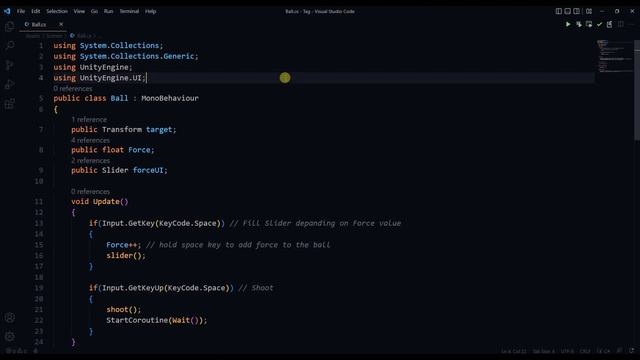
Task: Click the code minimap preview
Action: (615, 57)
